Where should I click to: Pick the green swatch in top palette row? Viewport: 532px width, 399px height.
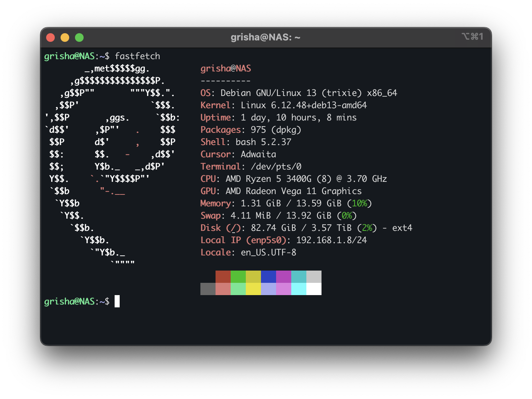click(x=238, y=277)
